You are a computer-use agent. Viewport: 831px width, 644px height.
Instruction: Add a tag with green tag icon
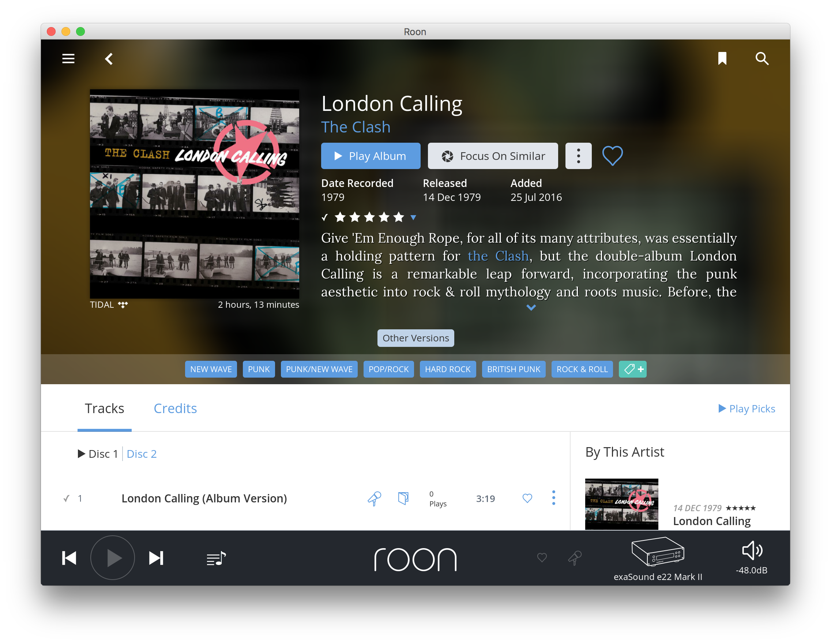pyautogui.click(x=632, y=369)
